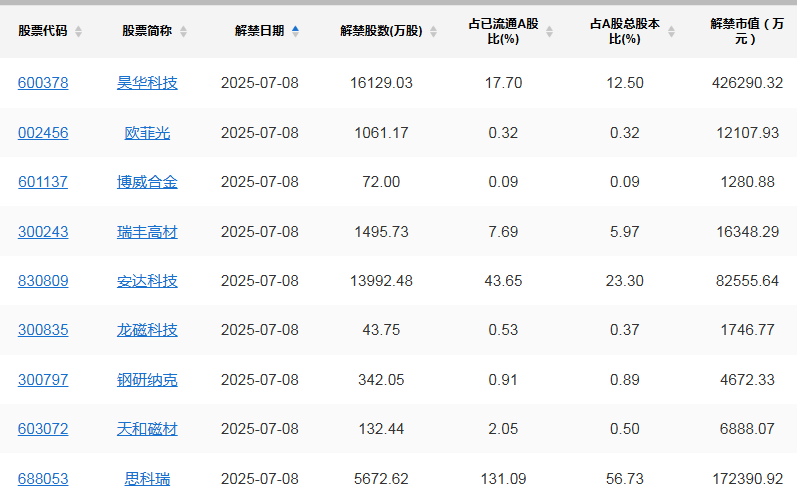Open stock code 688053 link

43,479
